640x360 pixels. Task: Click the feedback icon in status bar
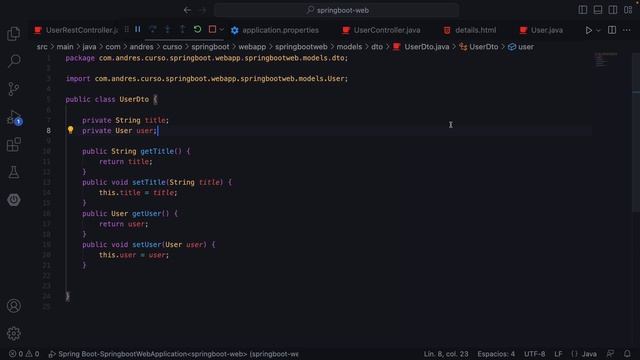point(611,354)
